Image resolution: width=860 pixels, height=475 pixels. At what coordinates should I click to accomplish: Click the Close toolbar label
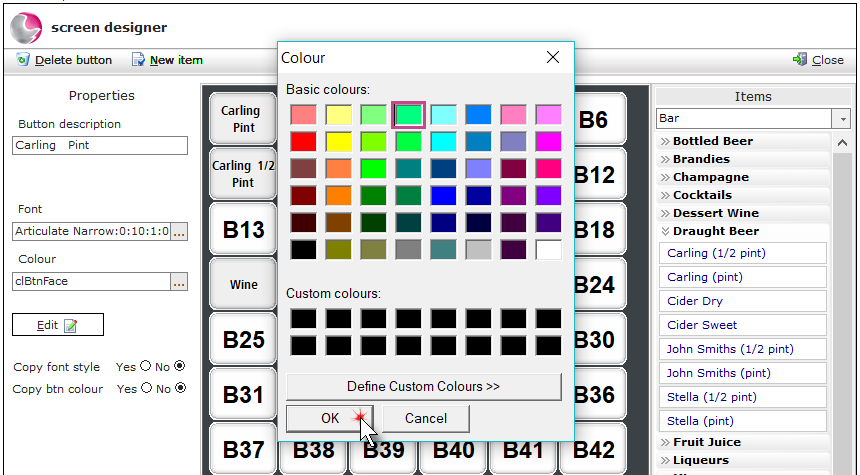[x=828, y=60]
